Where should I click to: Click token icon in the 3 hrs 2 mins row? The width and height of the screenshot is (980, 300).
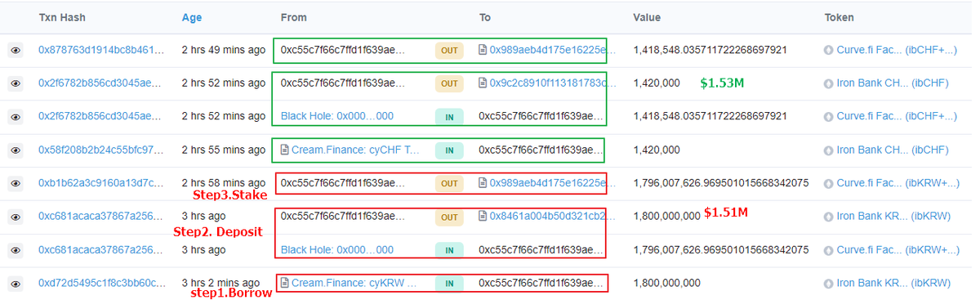829,284
